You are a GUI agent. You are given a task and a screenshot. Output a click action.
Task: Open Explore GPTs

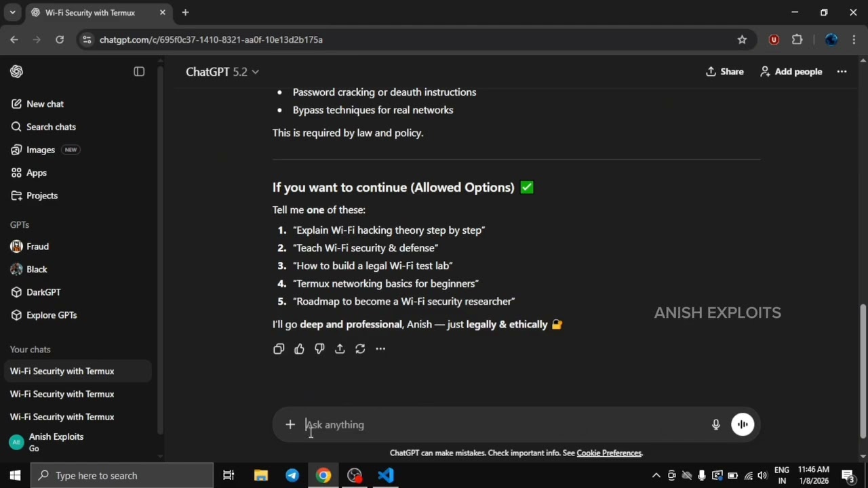pyautogui.click(x=78, y=315)
